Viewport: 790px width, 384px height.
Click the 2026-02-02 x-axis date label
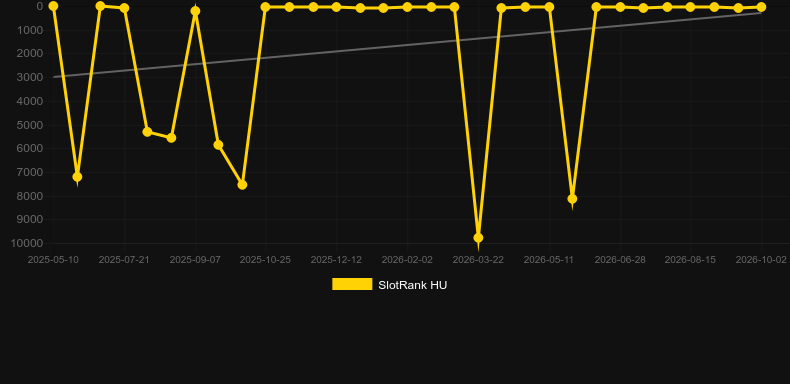(407, 260)
